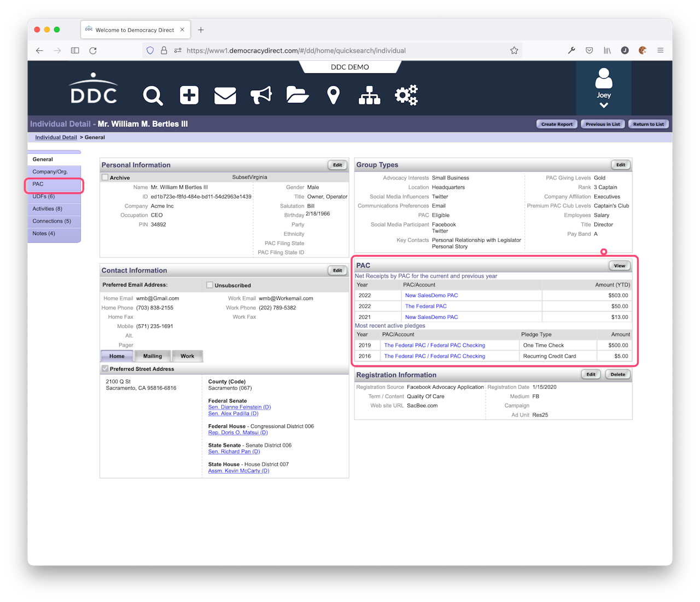The height and width of the screenshot is (602, 700).
Task: Switch to the Mailing address tab
Action: tap(153, 356)
